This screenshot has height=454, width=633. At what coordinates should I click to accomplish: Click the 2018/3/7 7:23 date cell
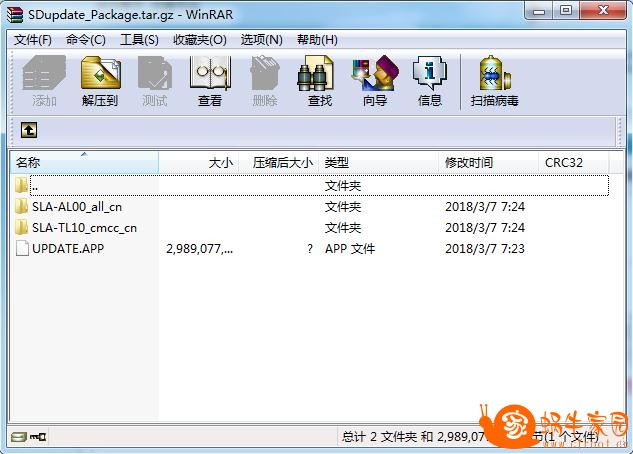[485, 249]
